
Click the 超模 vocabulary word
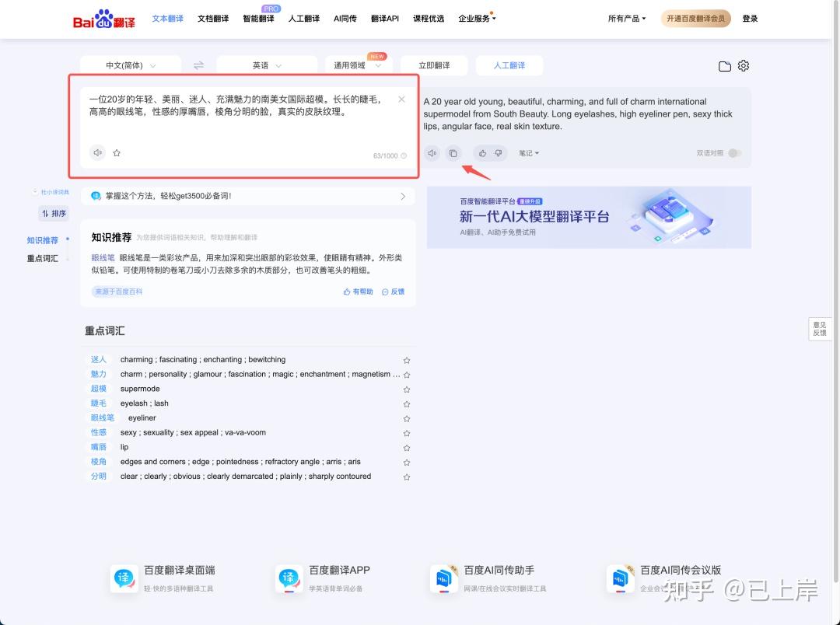click(x=99, y=389)
